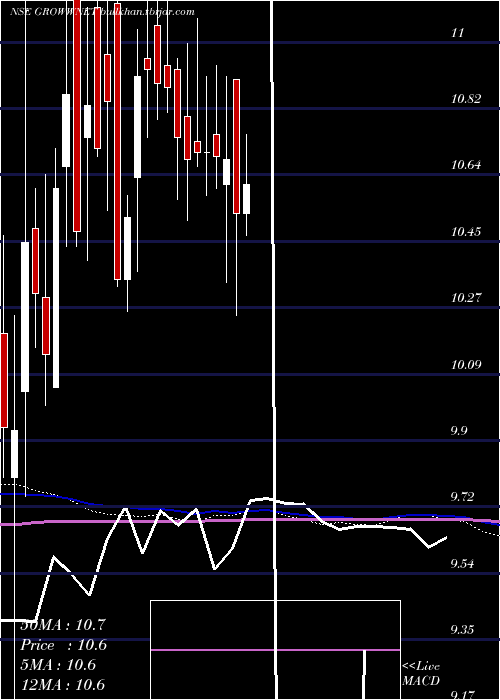Click the <<Live MACD label
This screenshot has width=500, height=700.
(421, 673)
